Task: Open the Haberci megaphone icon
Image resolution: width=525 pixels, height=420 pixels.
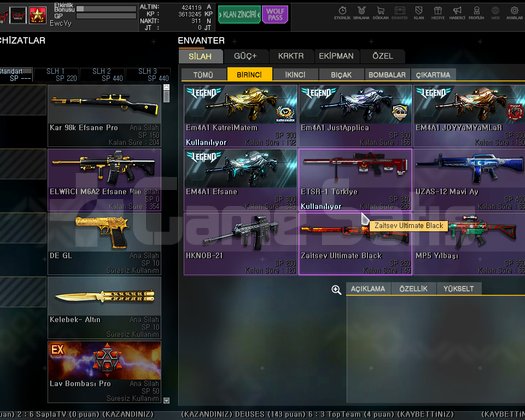Action: point(457,13)
